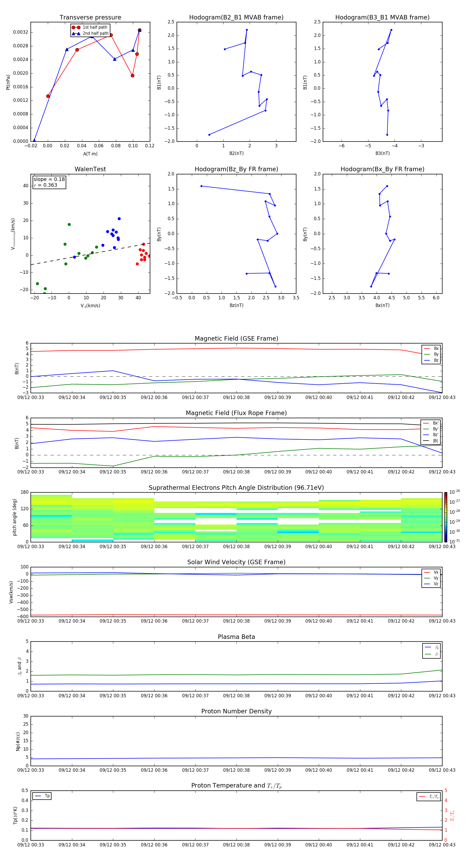This screenshot has width=473, height=868.
Task: Click the "Tp(10^6K)" left axis label
Action: click(15, 815)
